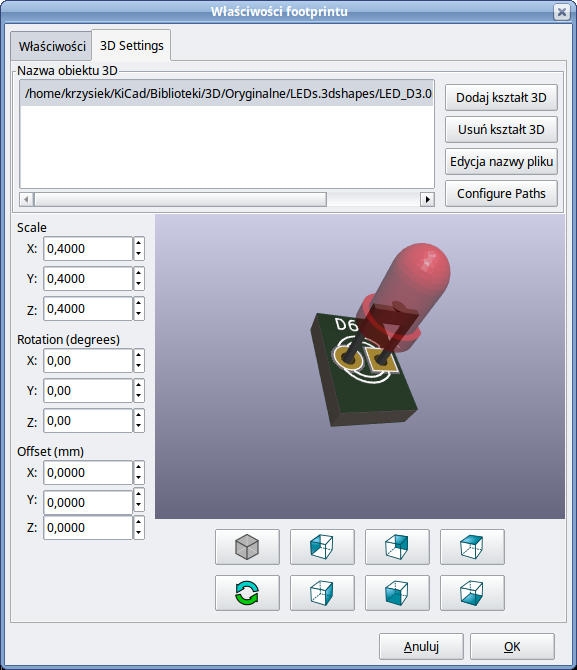
Task: Click the scrollbar right arrow in the file list
Action: [x=427, y=199]
